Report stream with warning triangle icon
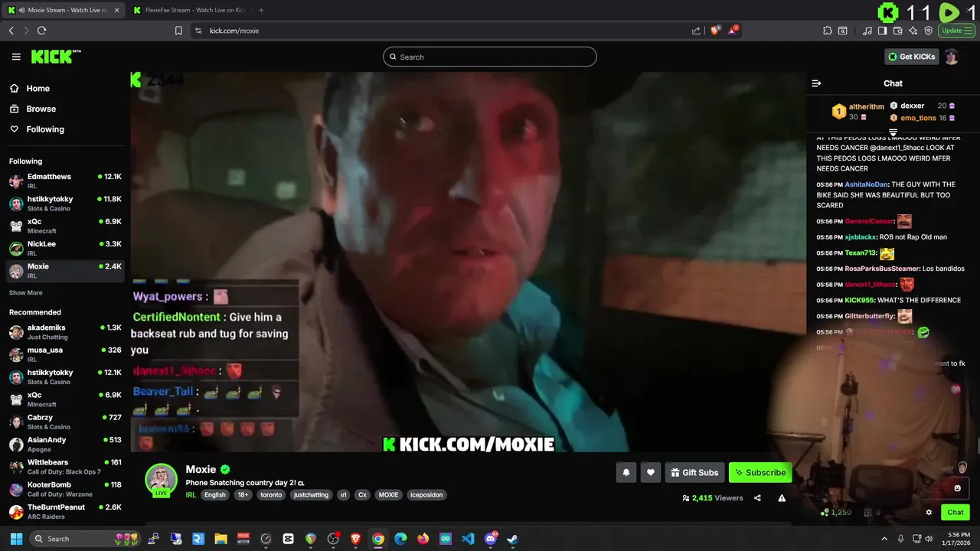980x551 pixels. (x=782, y=497)
